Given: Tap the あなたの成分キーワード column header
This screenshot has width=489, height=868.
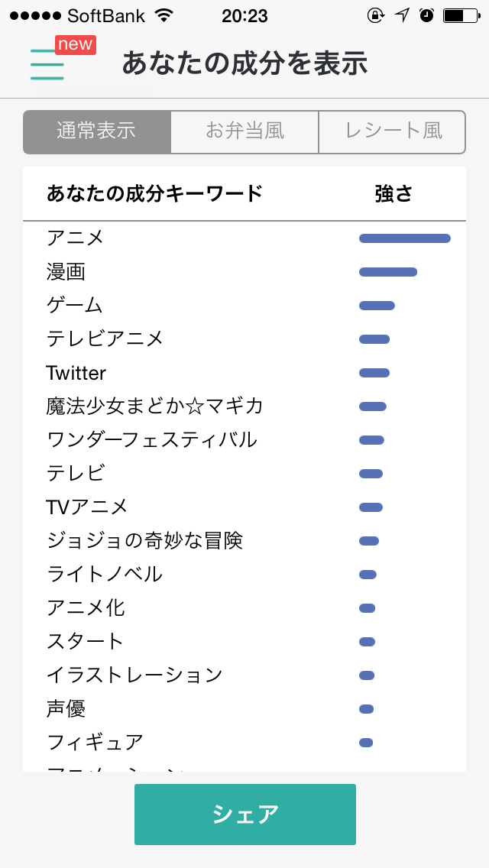Looking at the screenshot, I should tap(154, 193).
